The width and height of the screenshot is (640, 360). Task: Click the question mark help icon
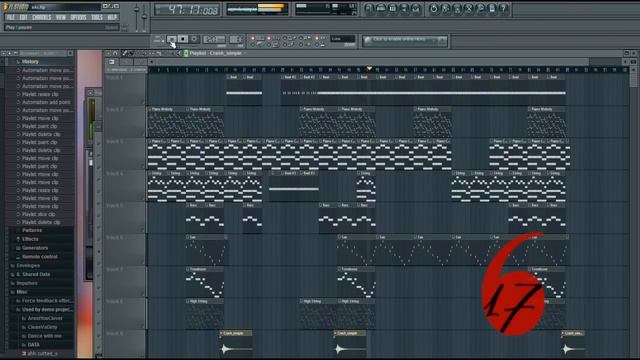504,9
